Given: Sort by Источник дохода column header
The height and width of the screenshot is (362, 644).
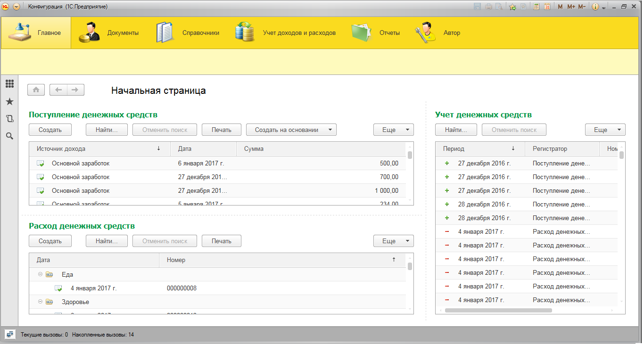Looking at the screenshot, I should point(99,148).
